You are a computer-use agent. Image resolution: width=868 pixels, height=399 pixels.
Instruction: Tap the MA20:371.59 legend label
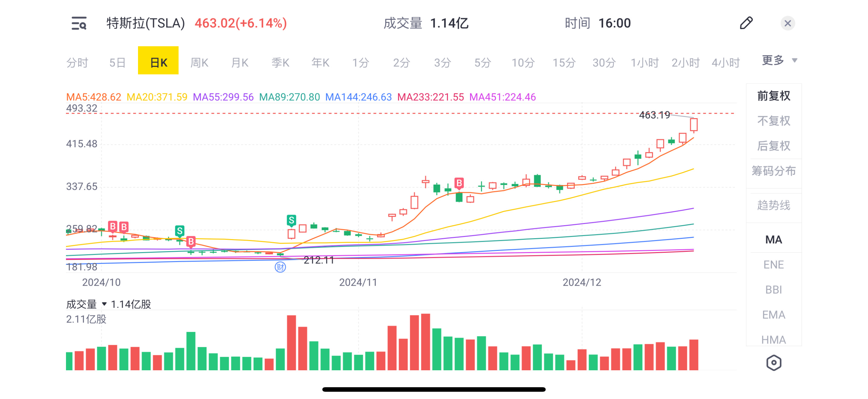point(157,97)
